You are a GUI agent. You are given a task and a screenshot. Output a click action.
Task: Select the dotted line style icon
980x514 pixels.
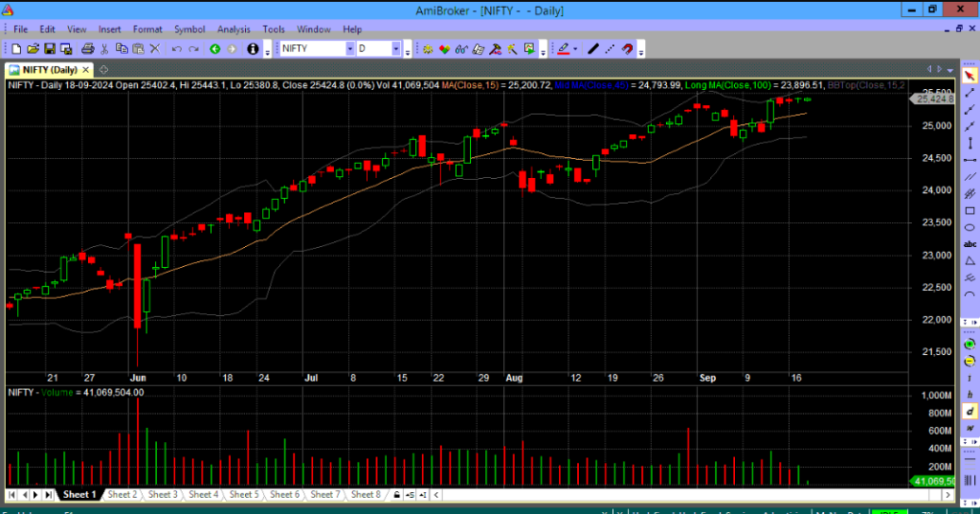coord(610,49)
